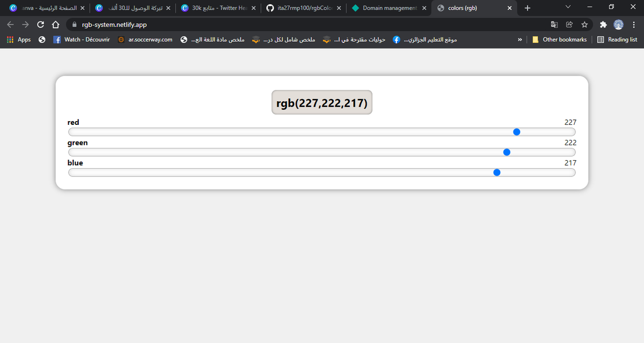Screen dimensions: 644x343
Task: Switch to the Domain management tab
Action: coord(389,8)
